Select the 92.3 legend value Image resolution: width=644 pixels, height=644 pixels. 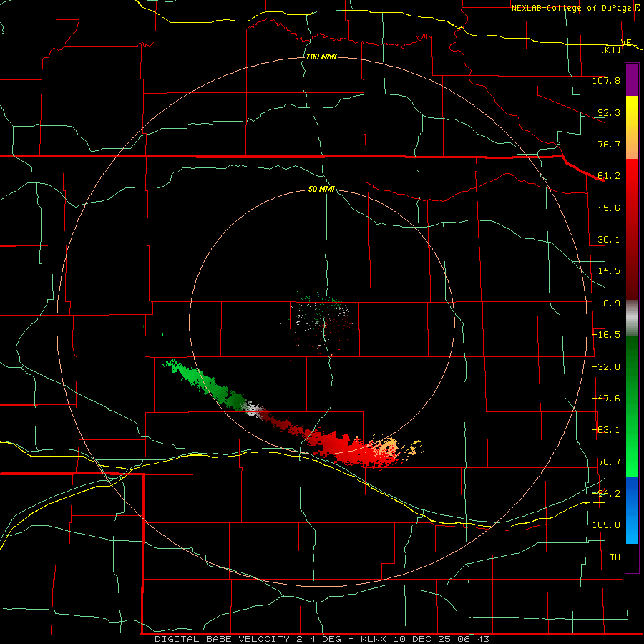tap(609, 112)
